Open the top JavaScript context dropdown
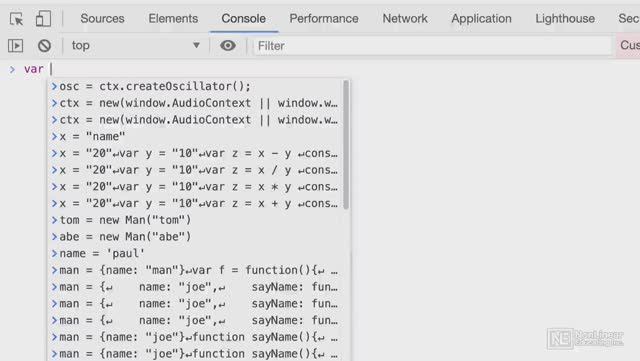 136,45
